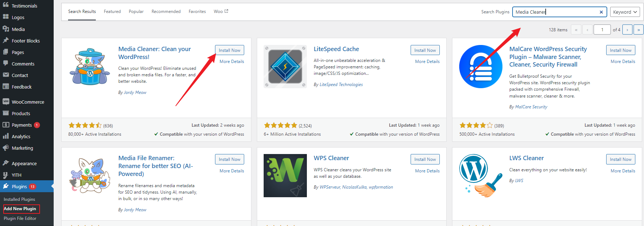This screenshot has width=644, height=226.
Task: Click the Media File Renamer plugin icon
Action: (90, 176)
